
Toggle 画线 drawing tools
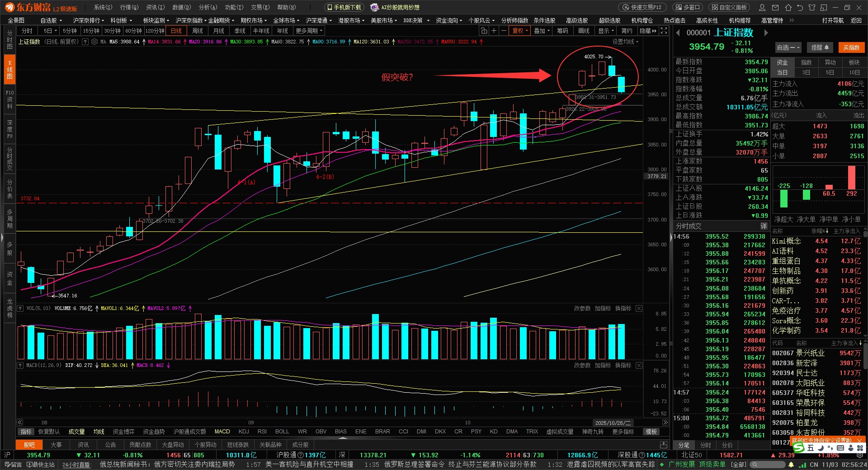584,31
